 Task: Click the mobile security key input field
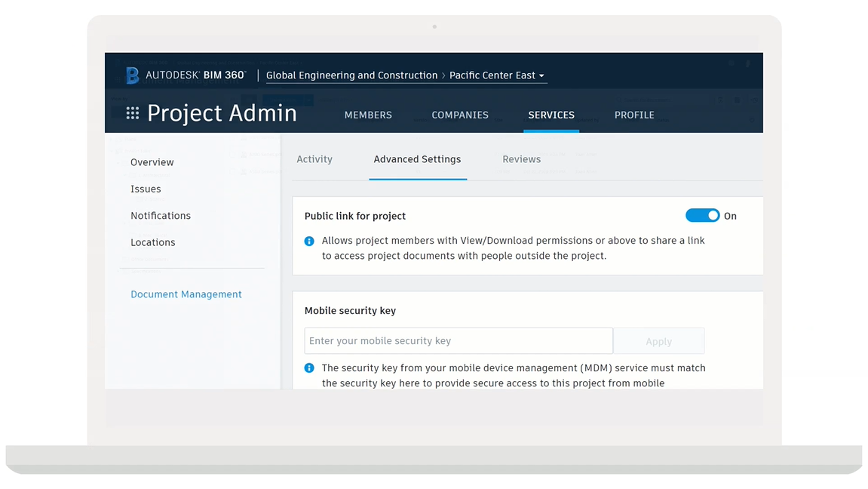click(x=459, y=340)
